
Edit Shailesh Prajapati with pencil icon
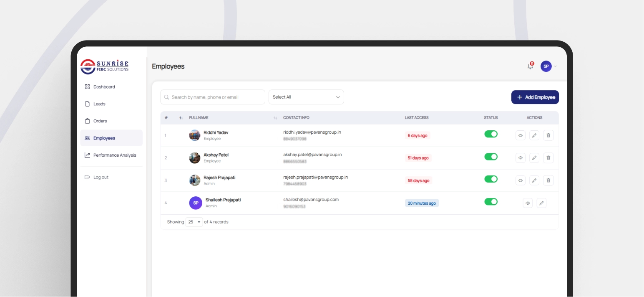click(x=541, y=203)
